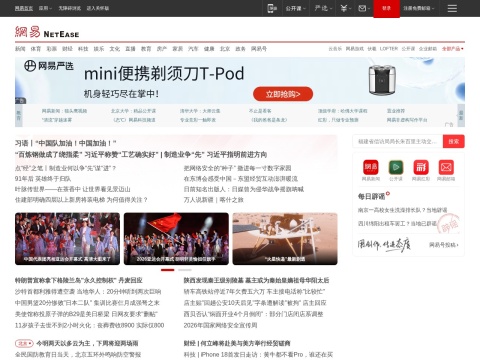Focus the news search input field

(x=398, y=142)
